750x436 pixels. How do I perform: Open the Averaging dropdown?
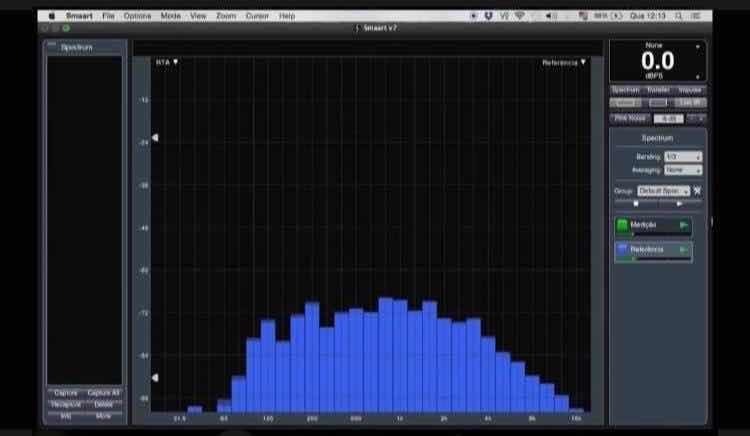(x=683, y=170)
